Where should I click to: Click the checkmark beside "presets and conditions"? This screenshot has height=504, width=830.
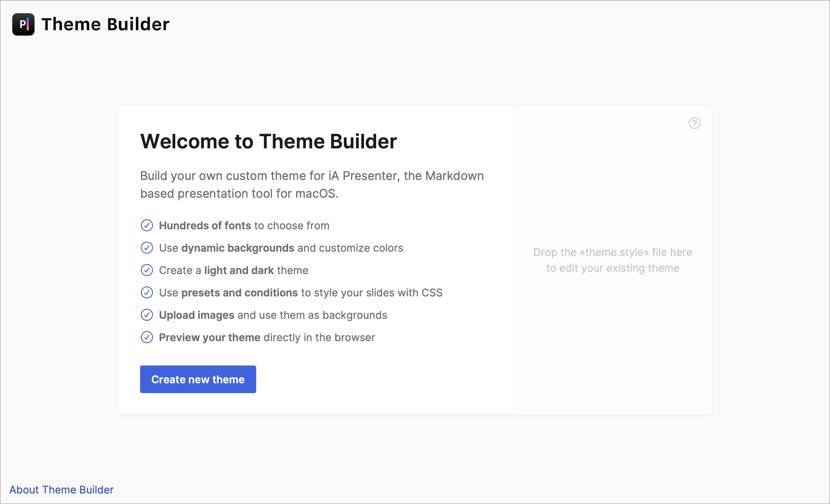(147, 292)
